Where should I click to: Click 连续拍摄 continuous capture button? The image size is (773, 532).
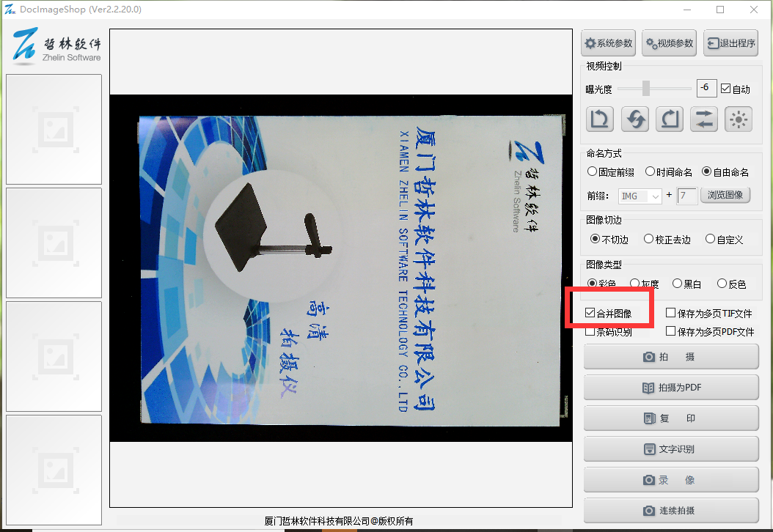[671, 511]
